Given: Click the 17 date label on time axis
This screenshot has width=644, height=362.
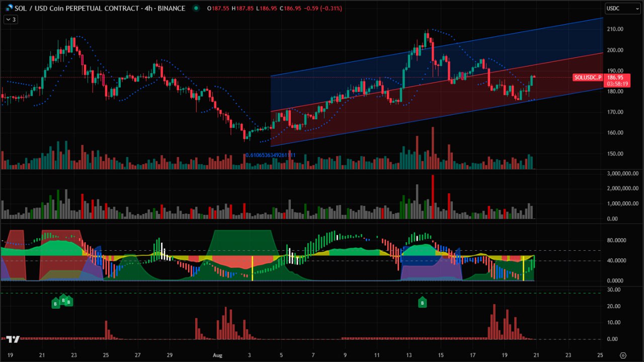Looking at the screenshot, I should [473, 355].
